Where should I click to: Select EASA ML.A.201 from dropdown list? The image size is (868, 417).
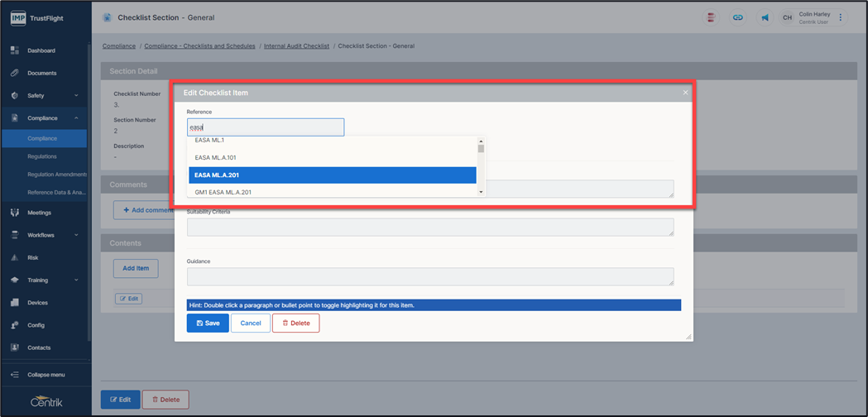pyautogui.click(x=332, y=175)
